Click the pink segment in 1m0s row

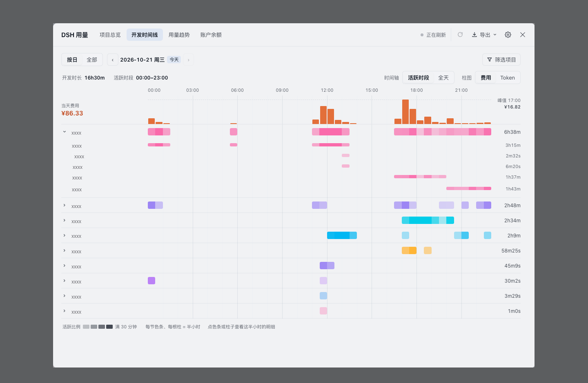(323, 311)
